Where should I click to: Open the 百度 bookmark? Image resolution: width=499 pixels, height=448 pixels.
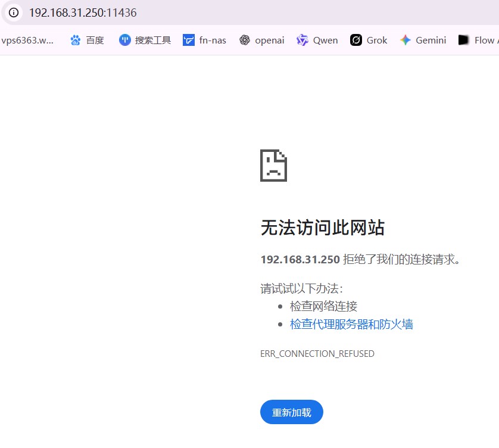(87, 40)
